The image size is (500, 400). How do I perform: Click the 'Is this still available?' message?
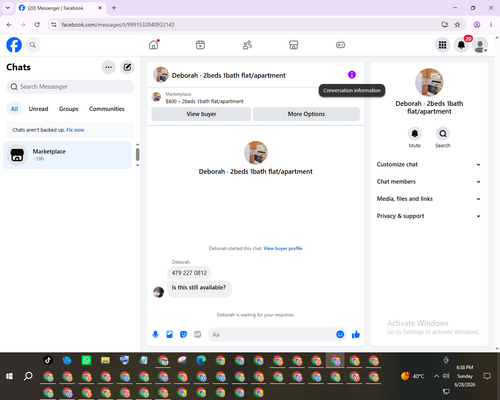click(199, 288)
